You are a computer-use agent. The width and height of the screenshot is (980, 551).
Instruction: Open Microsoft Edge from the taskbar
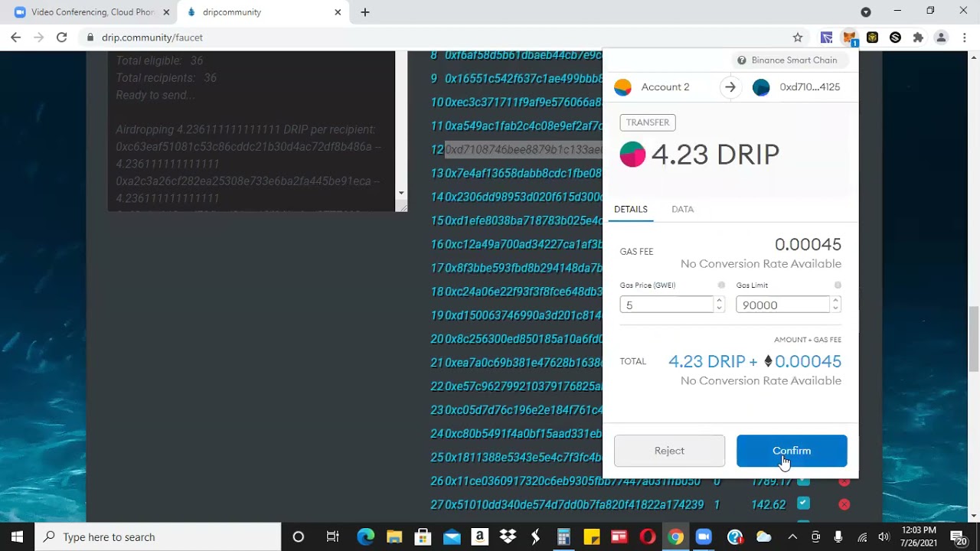tap(365, 537)
